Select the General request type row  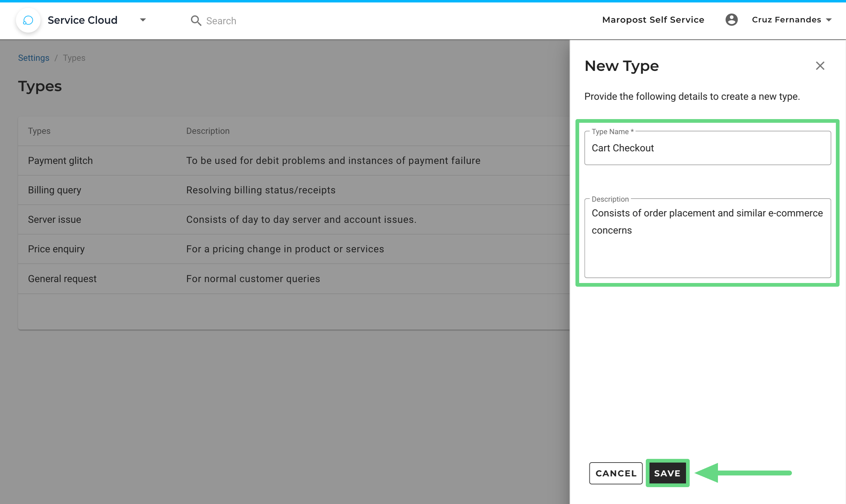pyautogui.click(x=62, y=279)
